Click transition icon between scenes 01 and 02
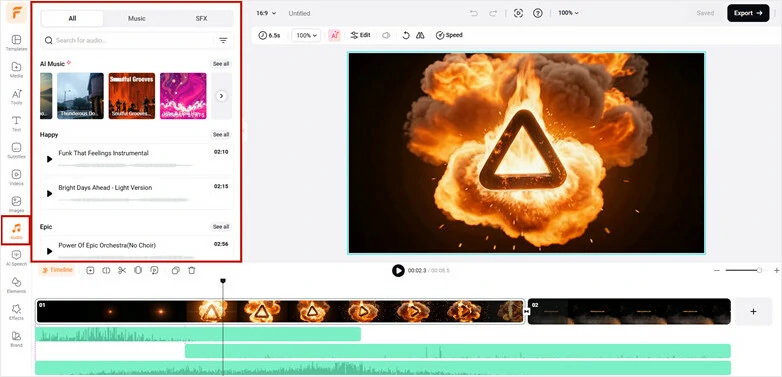The width and height of the screenshot is (782, 377). (526, 311)
